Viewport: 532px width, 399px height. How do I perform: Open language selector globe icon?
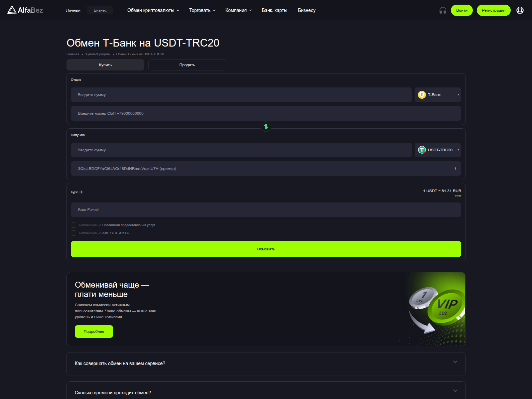pyautogui.click(x=520, y=10)
